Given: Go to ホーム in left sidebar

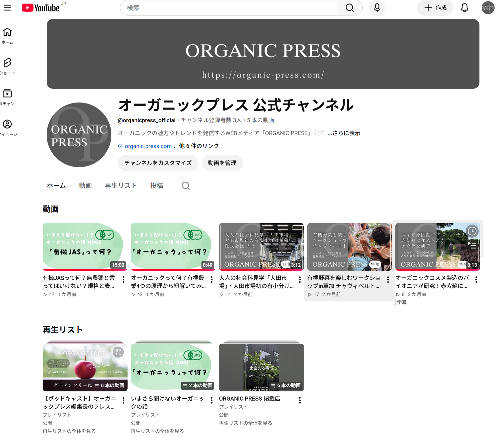Looking at the screenshot, I should coord(7,36).
